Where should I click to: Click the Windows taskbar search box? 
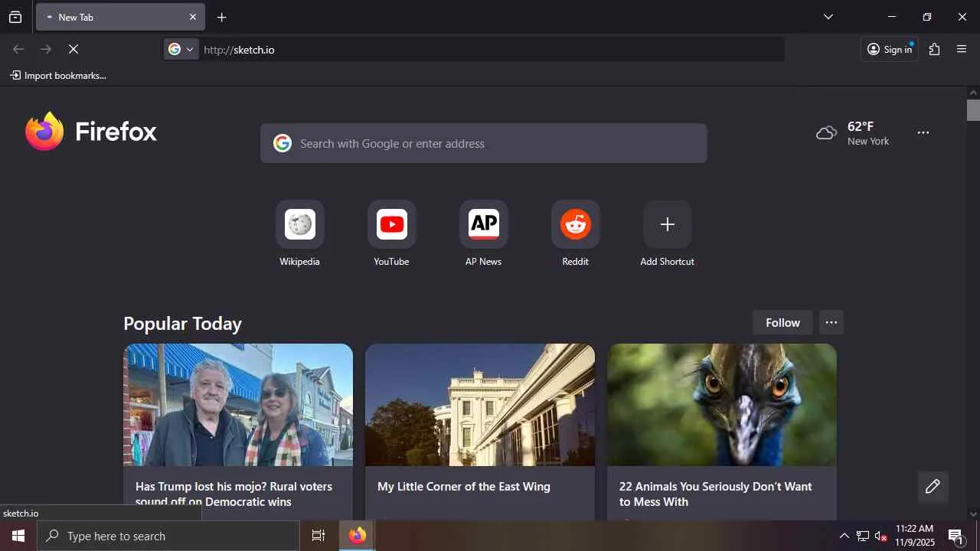tap(168, 536)
